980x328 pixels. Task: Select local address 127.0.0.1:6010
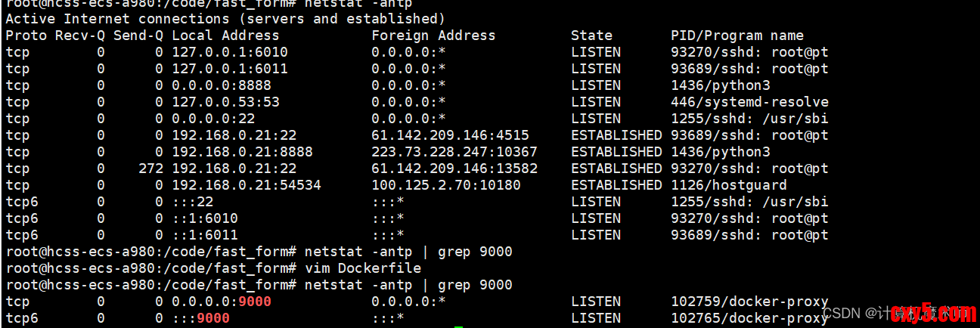(229, 52)
